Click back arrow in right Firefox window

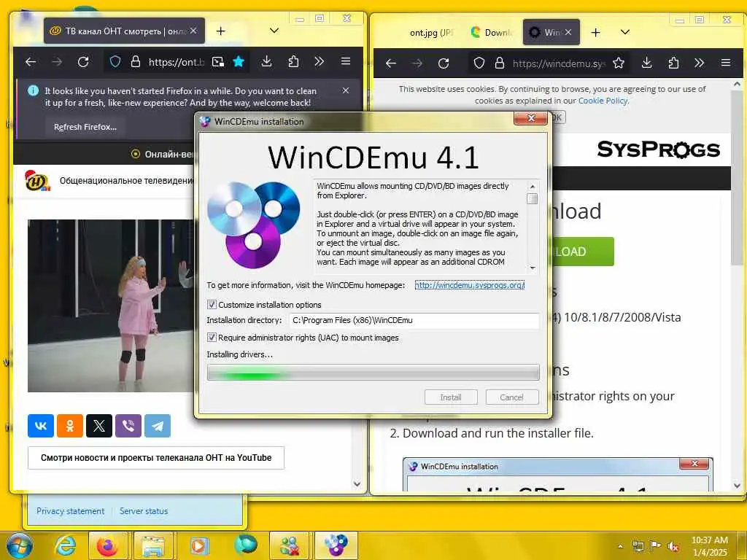pyautogui.click(x=391, y=63)
